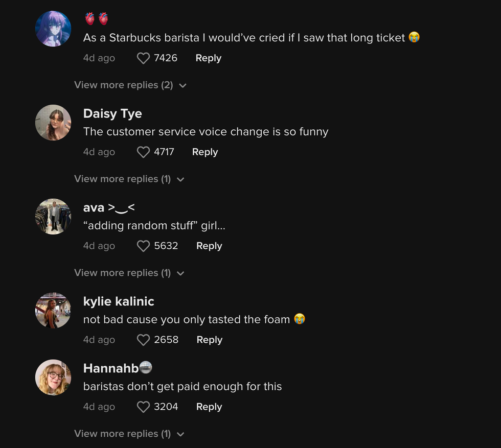Image resolution: width=501 pixels, height=448 pixels.
Task: Tap the heart icon on kylie kalinic's comment
Action: click(x=143, y=340)
